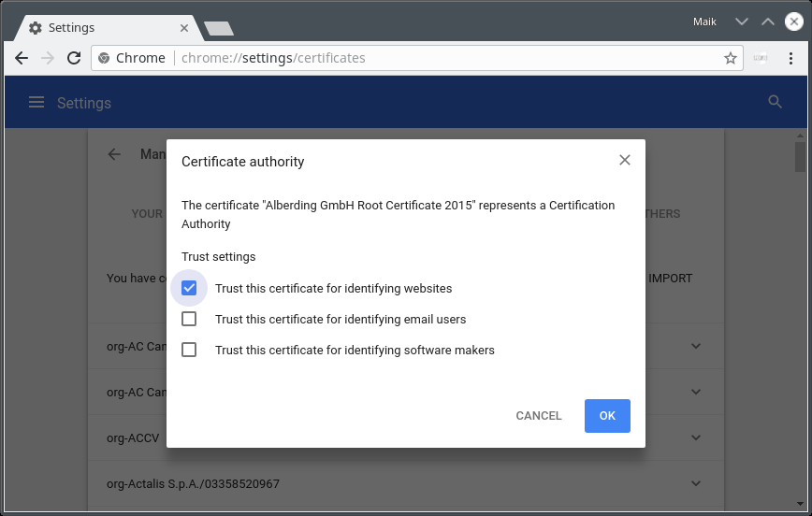Uncheck Trust this certificate for identifying websites
This screenshot has width=812, height=516.
tap(189, 288)
